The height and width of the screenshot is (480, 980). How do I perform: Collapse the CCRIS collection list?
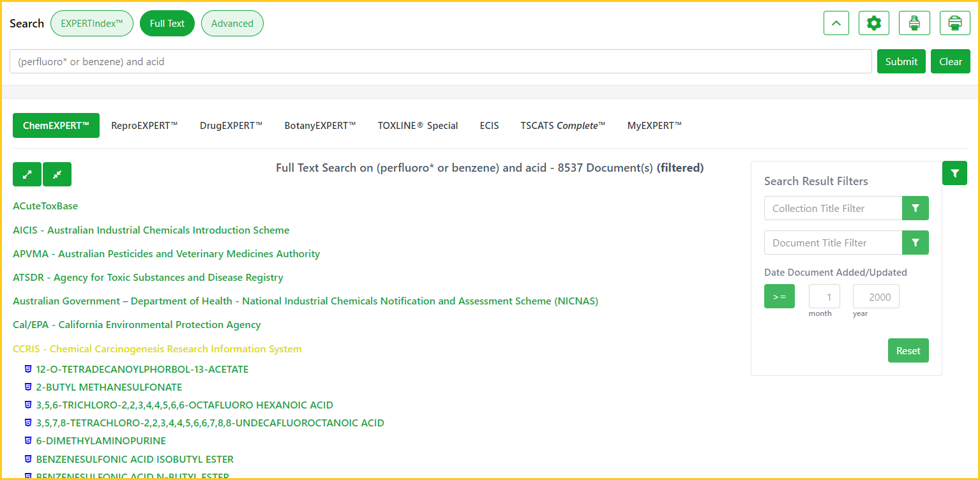click(x=157, y=349)
